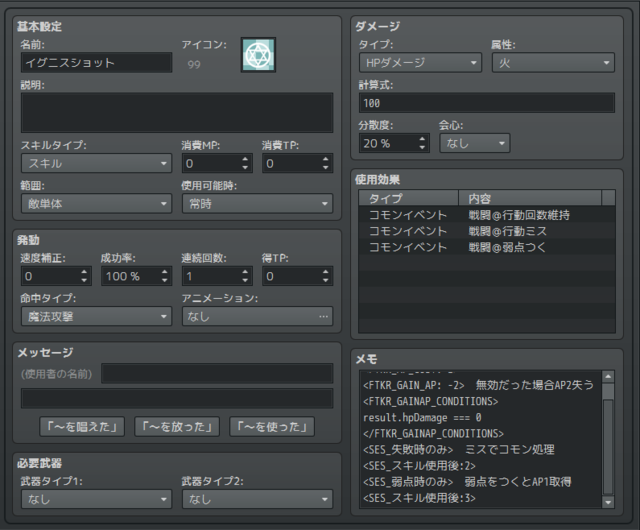Select the 戦闘@行動回数維持 effect row
This screenshot has width=640, height=530.
point(487,215)
